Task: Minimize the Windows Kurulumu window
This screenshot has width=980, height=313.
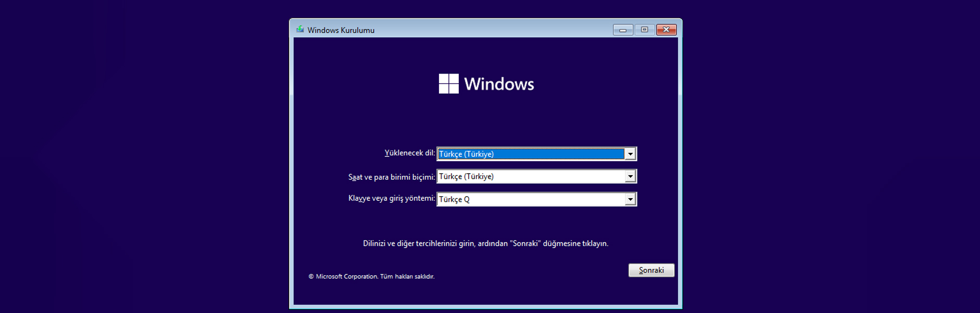Action: pos(623,30)
